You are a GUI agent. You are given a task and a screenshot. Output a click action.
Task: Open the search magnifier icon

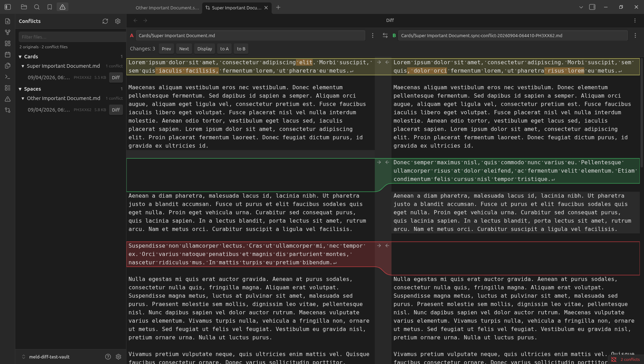(x=37, y=7)
